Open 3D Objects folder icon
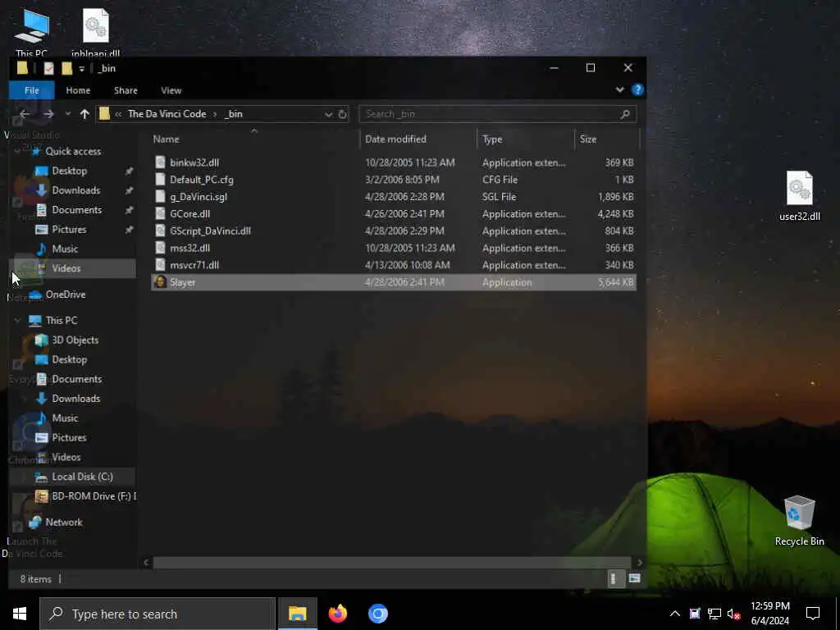The width and height of the screenshot is (840, 630). click(41, 340)
